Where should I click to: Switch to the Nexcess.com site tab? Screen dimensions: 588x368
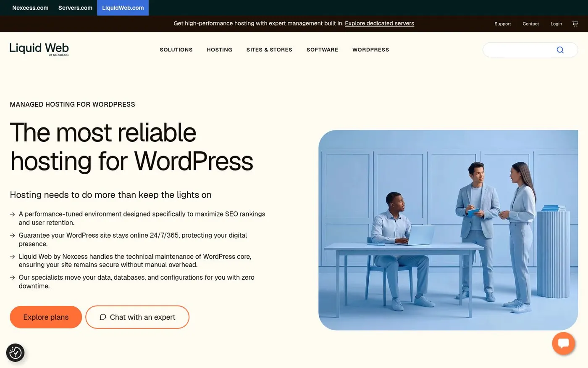click(x=30, y=8)
